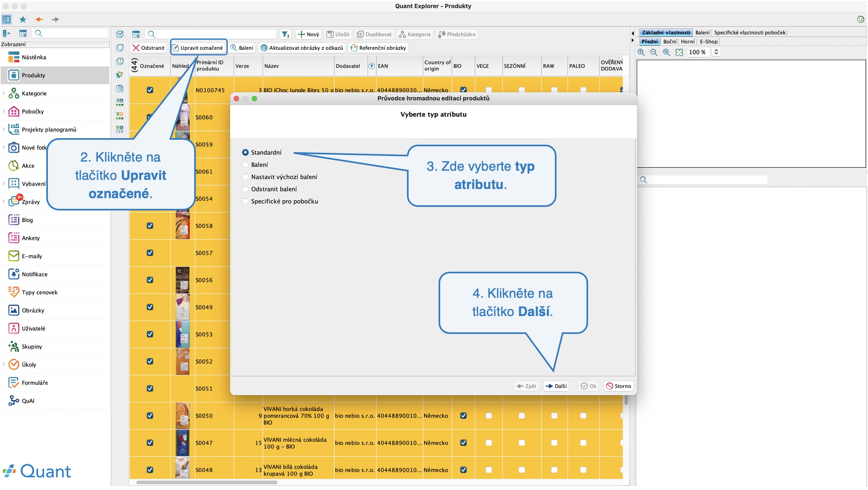This screenshot has width=868, height=490.
Task: Click the smiley feedback icon
Action: pos(860,19)
